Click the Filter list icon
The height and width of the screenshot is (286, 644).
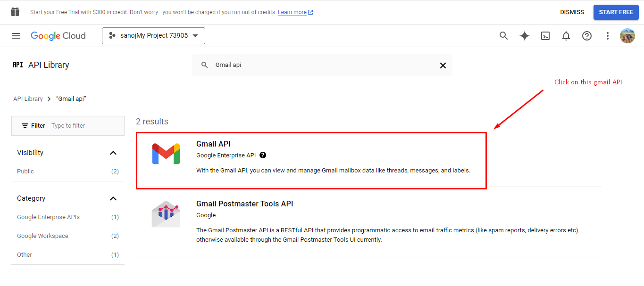pyautogui.click(x=25, y=126)
